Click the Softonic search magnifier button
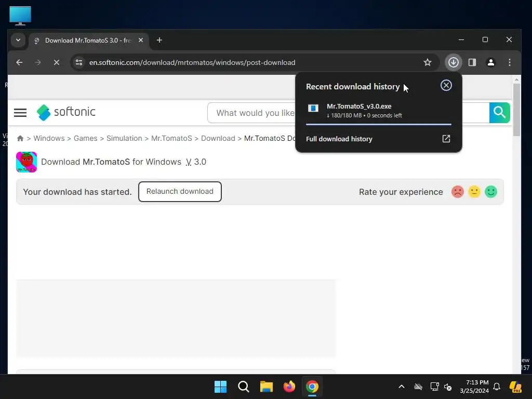 (499, 113)
